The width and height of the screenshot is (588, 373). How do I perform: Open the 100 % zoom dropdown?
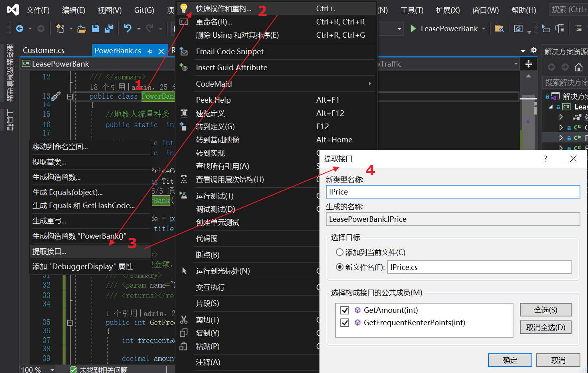click(x=52, y=369)
